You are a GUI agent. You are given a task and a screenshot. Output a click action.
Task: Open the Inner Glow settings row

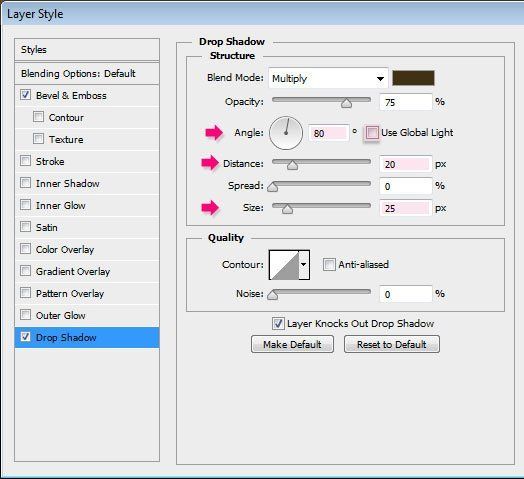(x=87, y=206)
